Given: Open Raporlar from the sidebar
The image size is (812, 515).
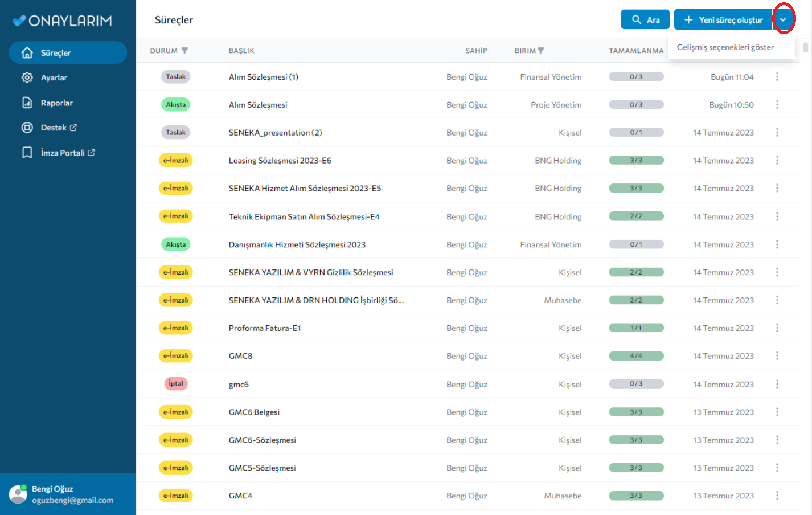Looking at the screenshot, I should 56,103.
